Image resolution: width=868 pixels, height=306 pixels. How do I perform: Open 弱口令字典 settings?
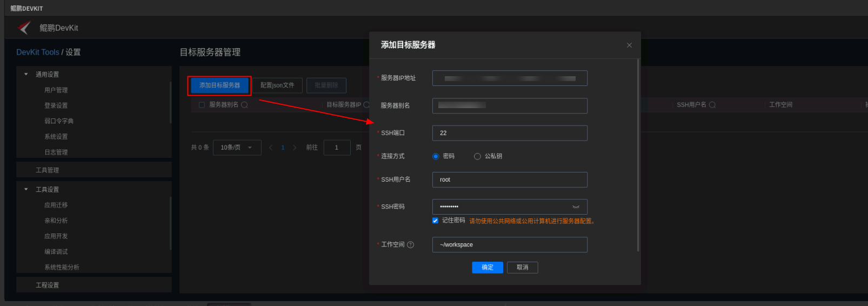pos(59,121)
